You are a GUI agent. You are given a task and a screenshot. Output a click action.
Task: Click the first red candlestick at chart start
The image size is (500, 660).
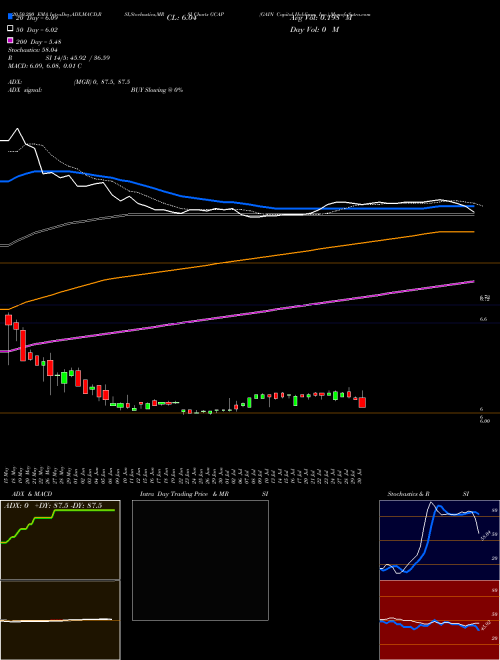[8, 320]
